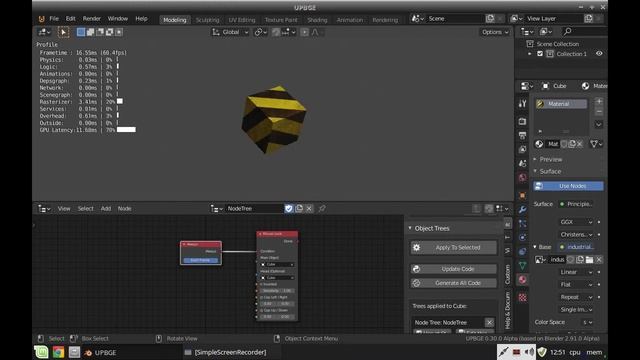Add a new material slot

pyautogui.click(x=599, y=101)
